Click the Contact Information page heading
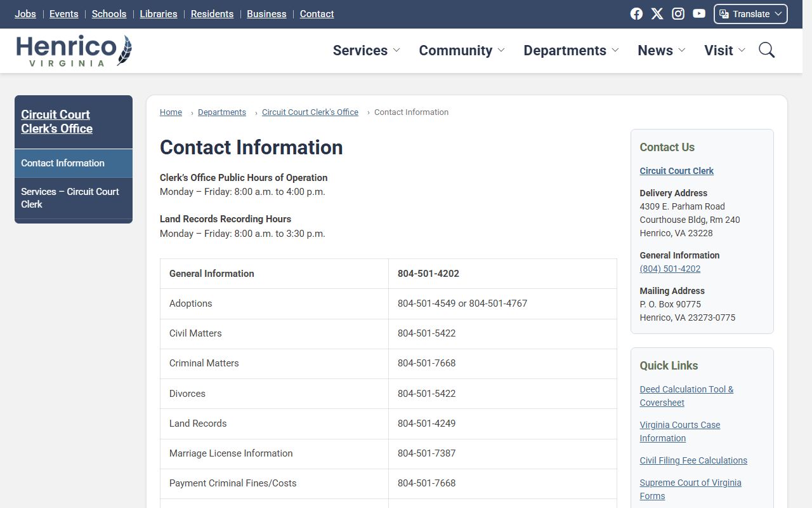 coord(251,147)
